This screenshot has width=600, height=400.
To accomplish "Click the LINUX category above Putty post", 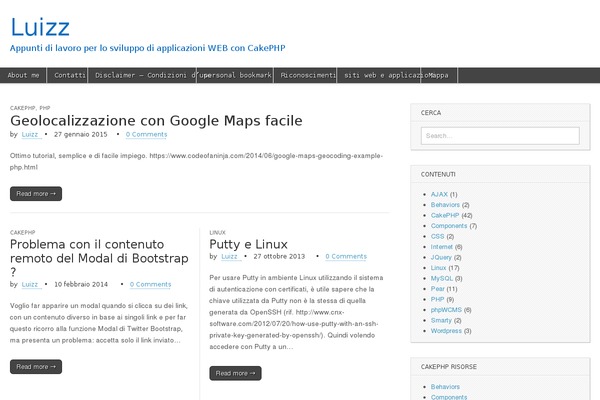I will coord(217,232).
